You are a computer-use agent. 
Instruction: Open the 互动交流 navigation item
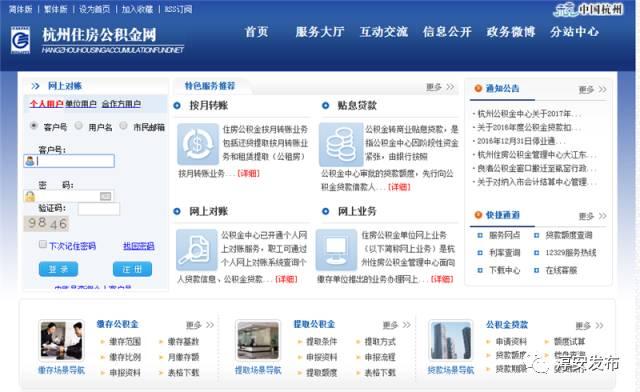[x=384, y=32]
